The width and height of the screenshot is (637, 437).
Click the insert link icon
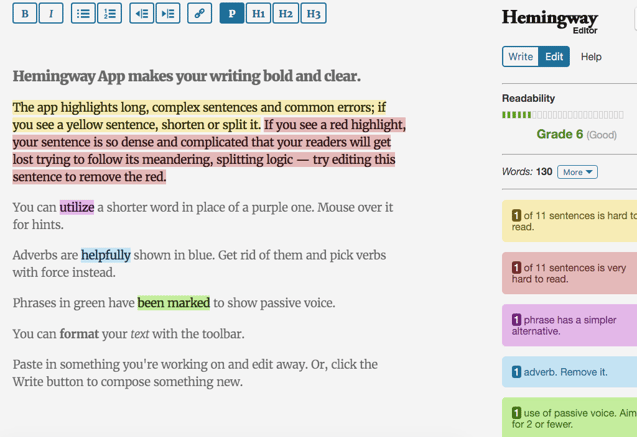pos(200,14)
